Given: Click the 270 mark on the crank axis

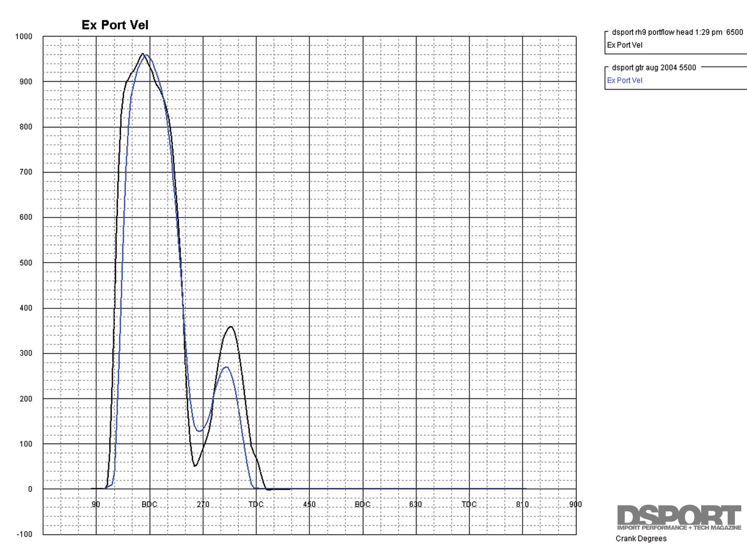Looking at the screenshot, I should coord(203,504).
